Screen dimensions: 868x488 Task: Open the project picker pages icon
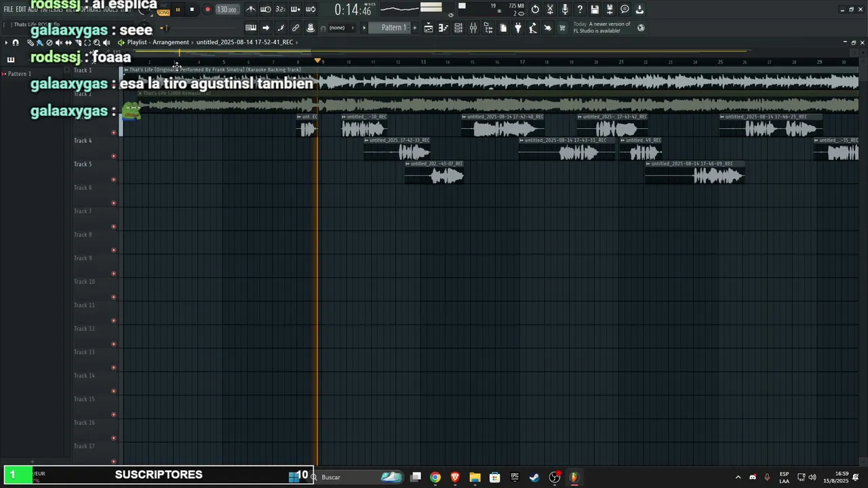click(x=503, y=28)
